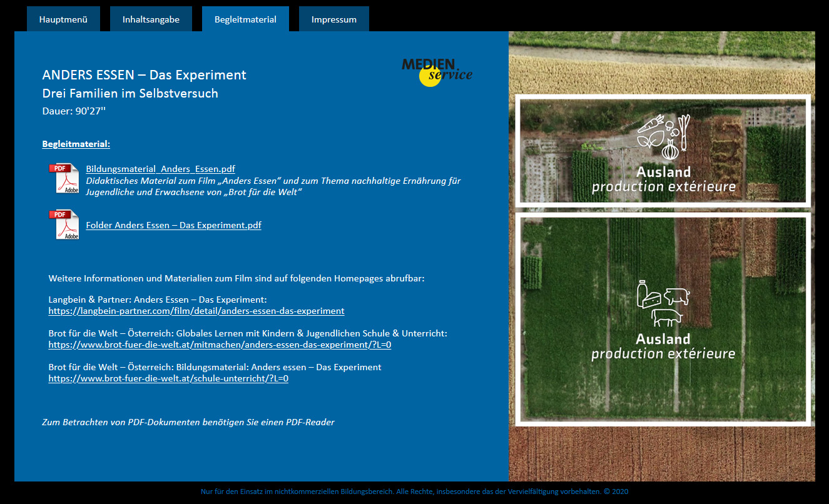
Task: Click the copyright notice in the footer
Action: [414, 491]
